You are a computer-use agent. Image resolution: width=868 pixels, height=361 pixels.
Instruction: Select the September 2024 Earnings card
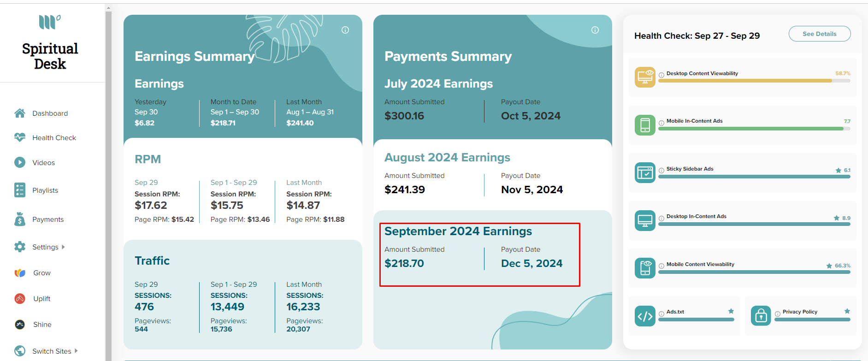[x=480, y=255]
